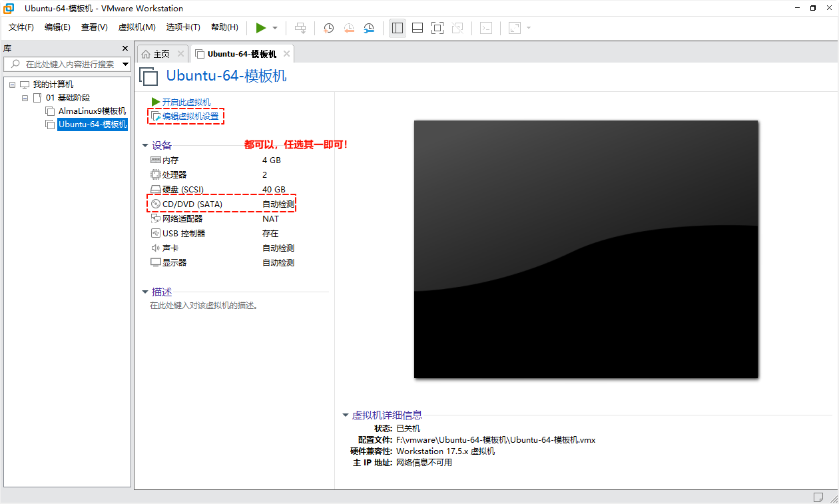Toggle the library sidebar view icon

pos(398,28)
